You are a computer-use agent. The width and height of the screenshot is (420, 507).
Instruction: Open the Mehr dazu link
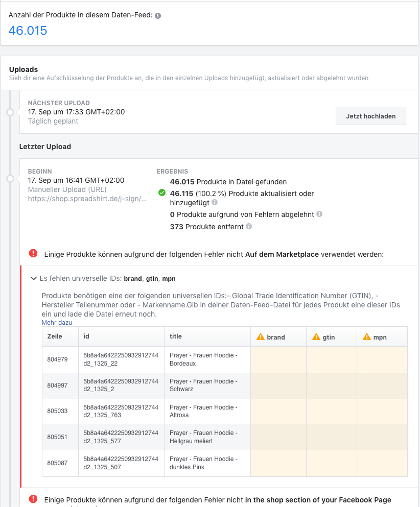[57, 323]
